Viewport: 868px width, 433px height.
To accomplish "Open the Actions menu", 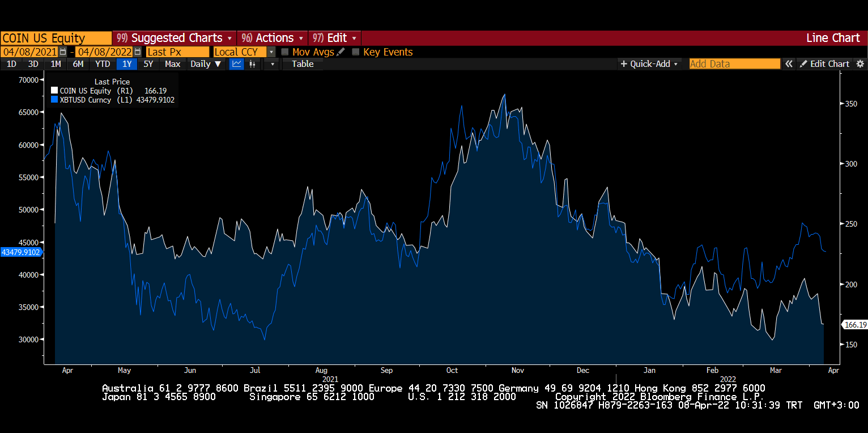I will click(272, 38).
